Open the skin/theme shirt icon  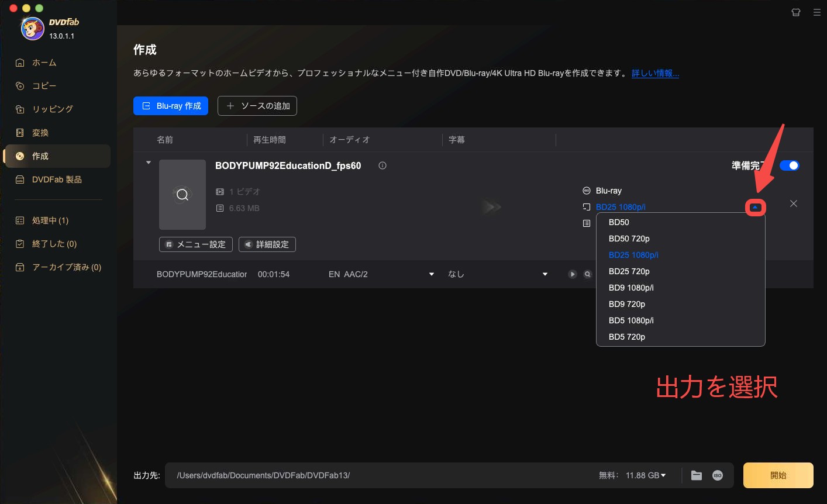(796, 12)
